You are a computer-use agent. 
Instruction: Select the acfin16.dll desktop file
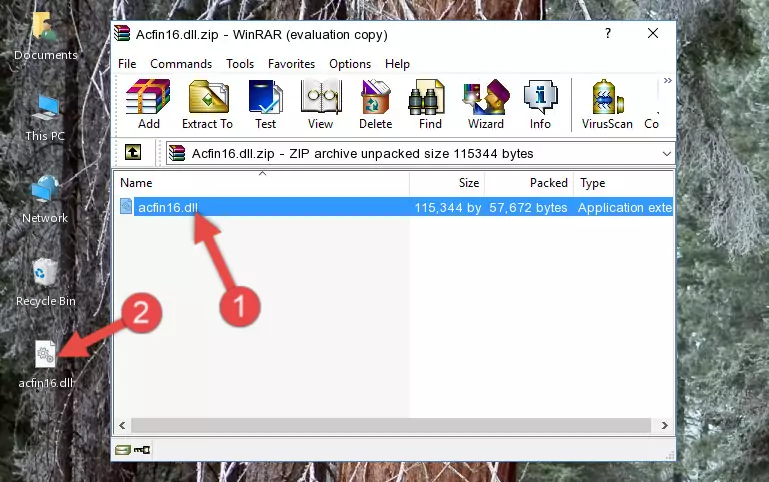click(x=45, y=364)
